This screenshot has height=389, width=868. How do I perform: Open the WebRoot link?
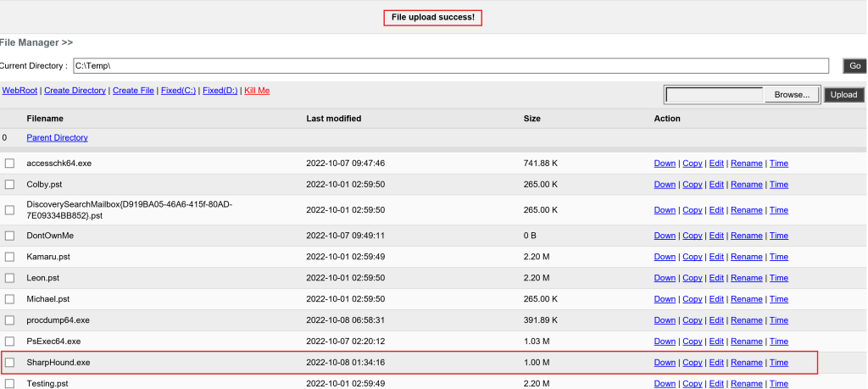19,91
